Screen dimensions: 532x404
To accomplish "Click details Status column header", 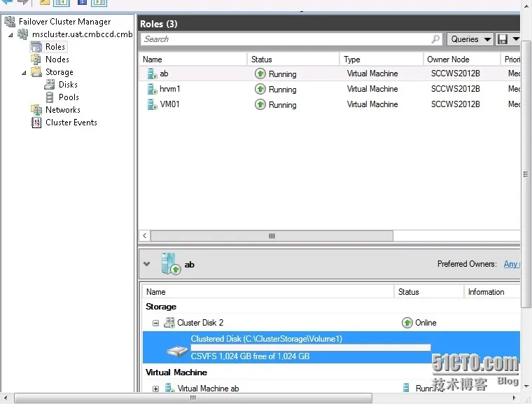I will point(429,292).
